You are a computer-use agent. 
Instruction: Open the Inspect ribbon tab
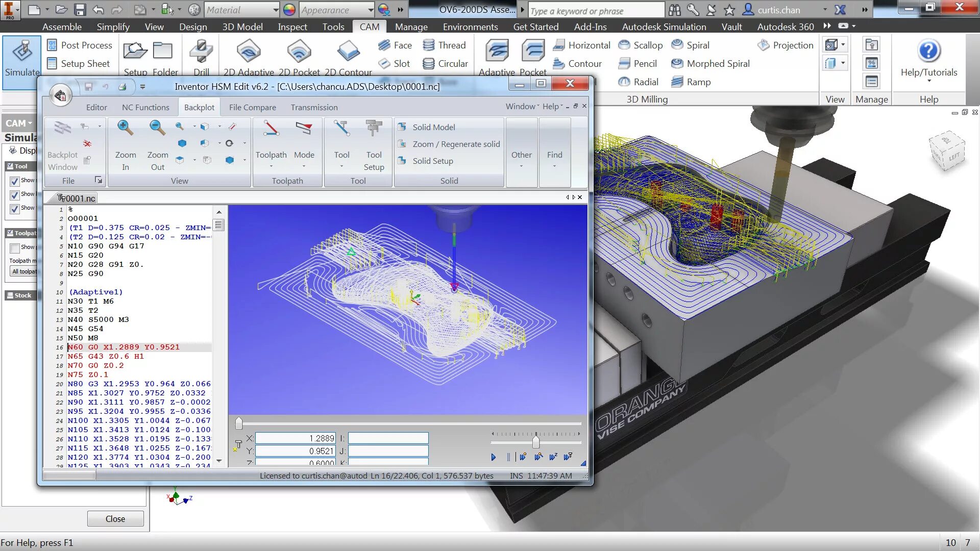point(292,27)
